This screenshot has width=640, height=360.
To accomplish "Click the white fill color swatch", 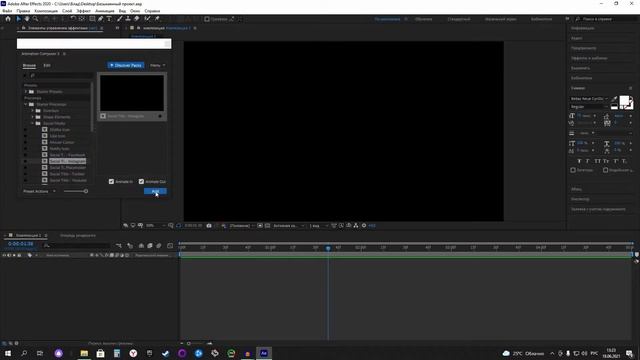I will coord(624,100).
